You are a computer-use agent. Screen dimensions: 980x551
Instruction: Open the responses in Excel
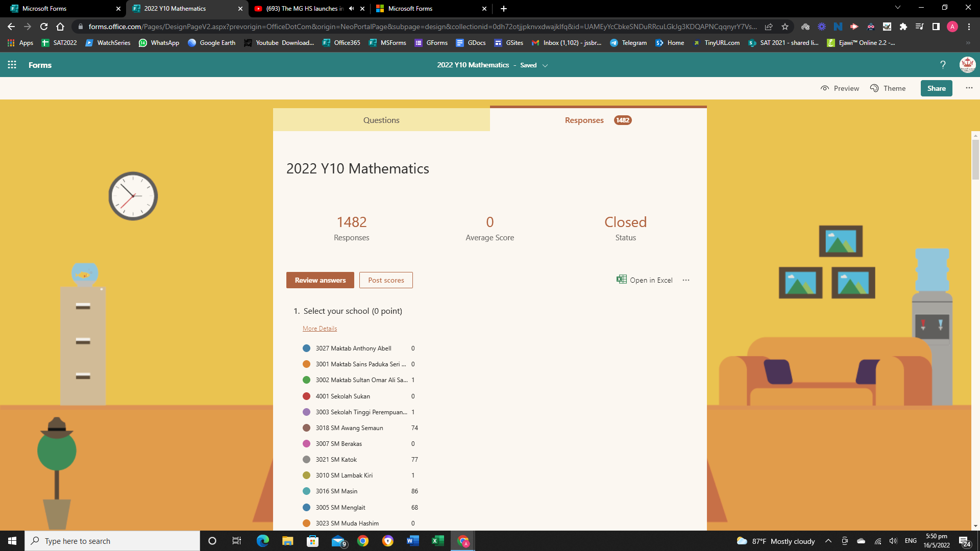[644, 280]
